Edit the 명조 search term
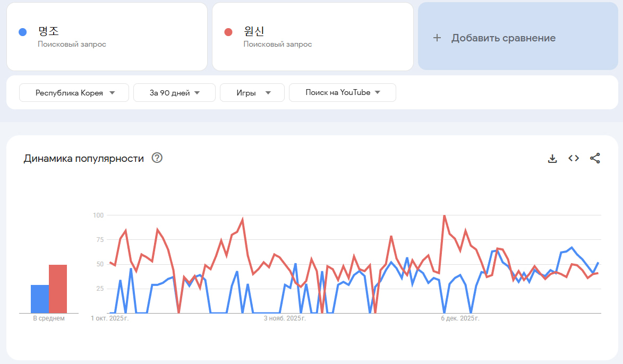The width and height of the screenshot is (623, 364). [48, 31]
